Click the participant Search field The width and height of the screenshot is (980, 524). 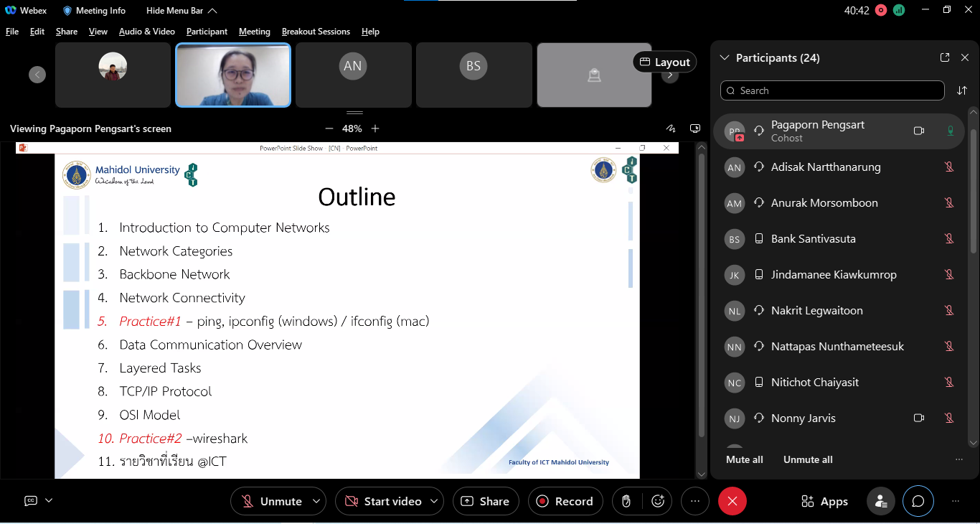(x=832, y=90)
